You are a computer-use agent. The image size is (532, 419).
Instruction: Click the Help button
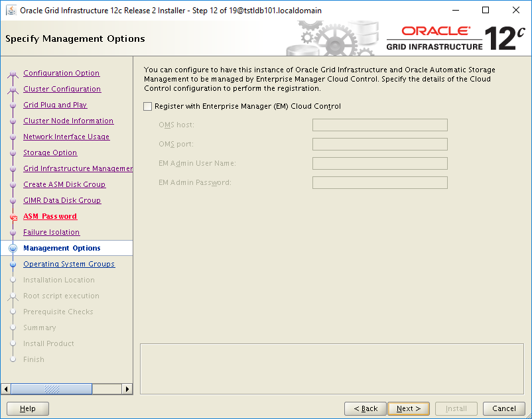point(28,408)
